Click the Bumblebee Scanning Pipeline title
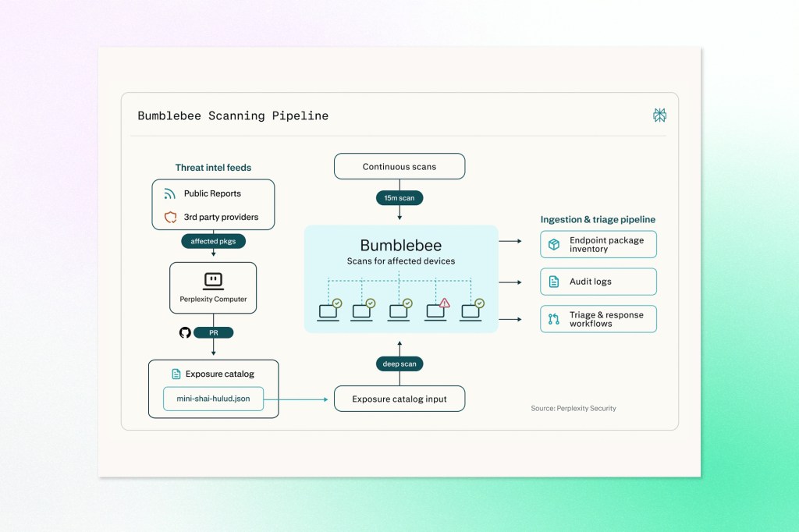 point(233,115)
